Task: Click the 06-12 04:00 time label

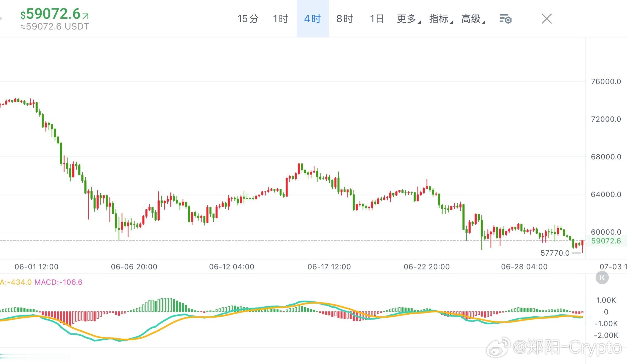Action: pyautogui.click(x=232, y=267)
